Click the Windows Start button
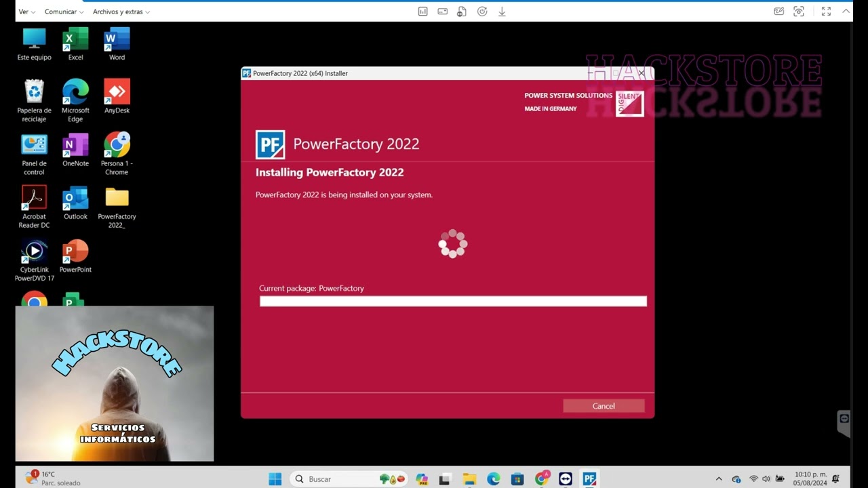The width and height of the screenshot is (868, 488). (x=275, y=479)
